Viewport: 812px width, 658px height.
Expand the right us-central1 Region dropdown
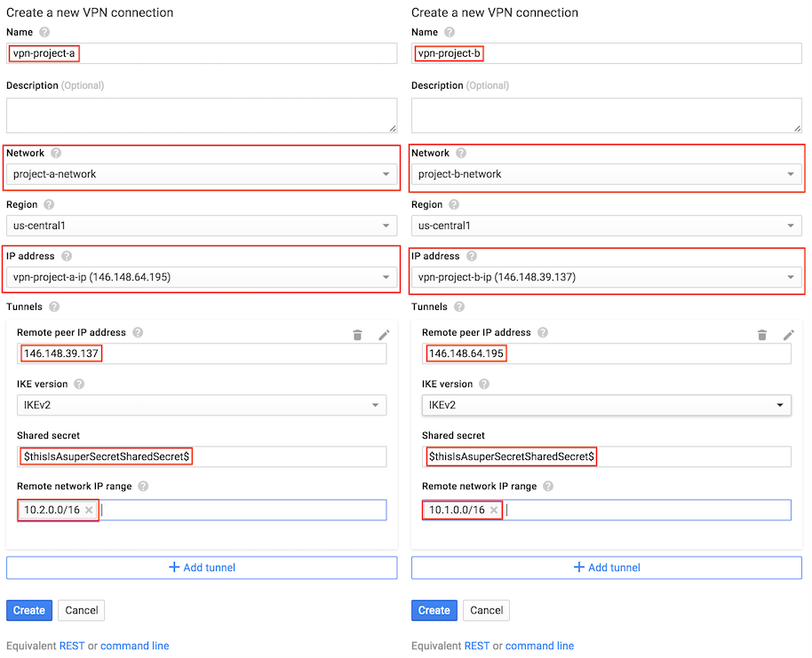pyautogui.click(x=607, y=226)
